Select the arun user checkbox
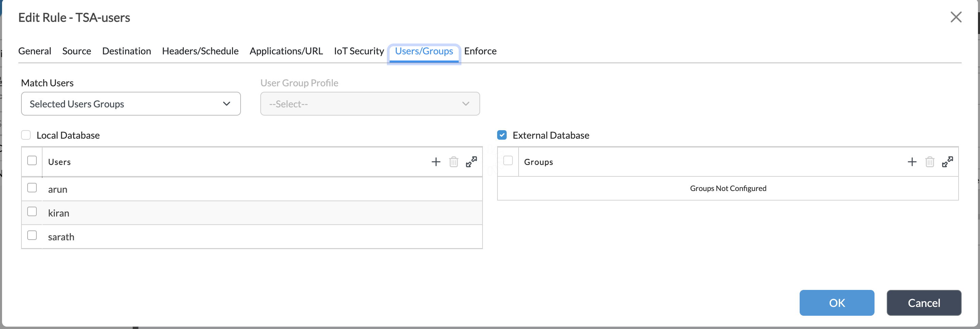Image resolution: width=980 pixels, height=329 pixels. (x=32, y=188)
